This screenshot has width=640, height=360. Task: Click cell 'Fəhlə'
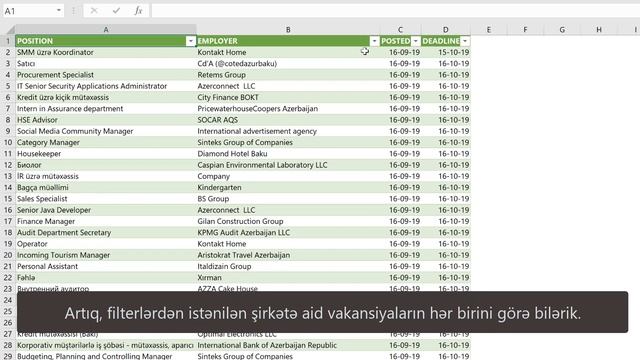(x=106, y=278)
